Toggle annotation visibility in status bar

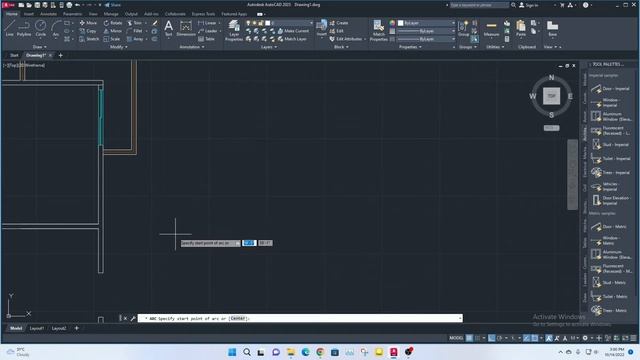tap(549, 338)
